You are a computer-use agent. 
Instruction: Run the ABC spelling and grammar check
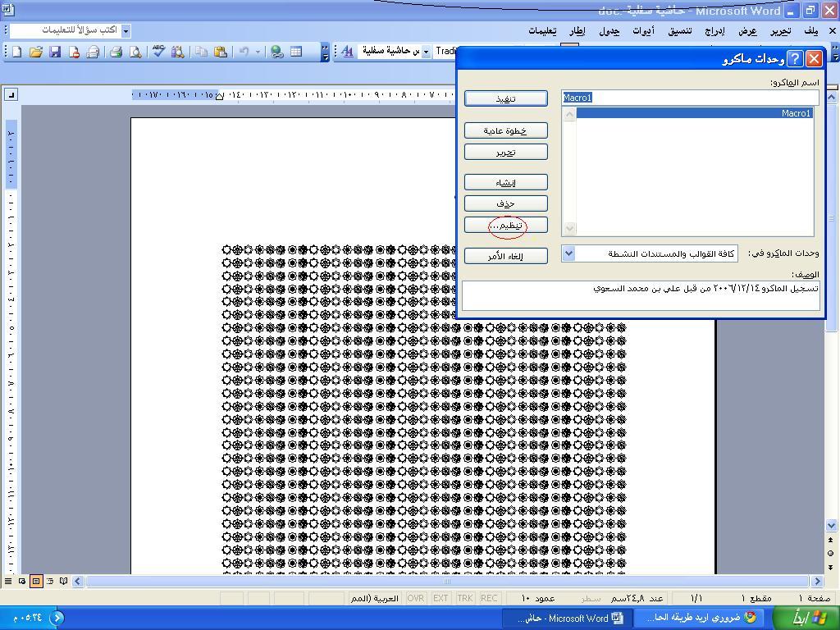[158, 52]
